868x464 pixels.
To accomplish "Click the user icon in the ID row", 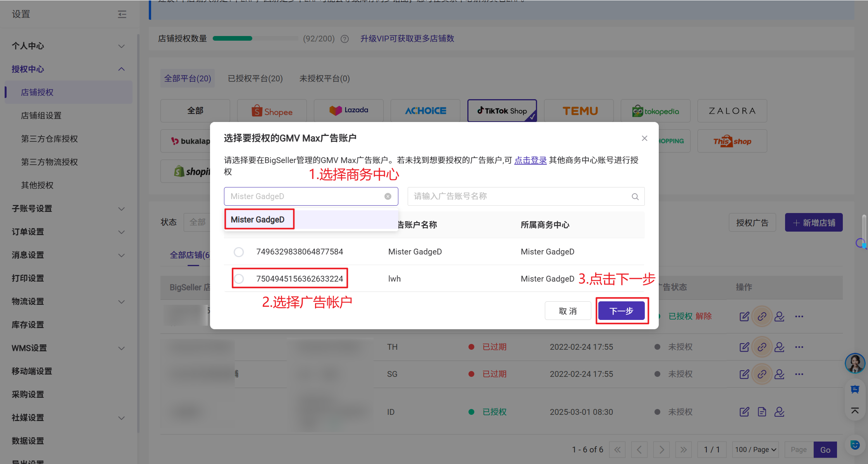I will pyautogui.click(x=779, y=412).
